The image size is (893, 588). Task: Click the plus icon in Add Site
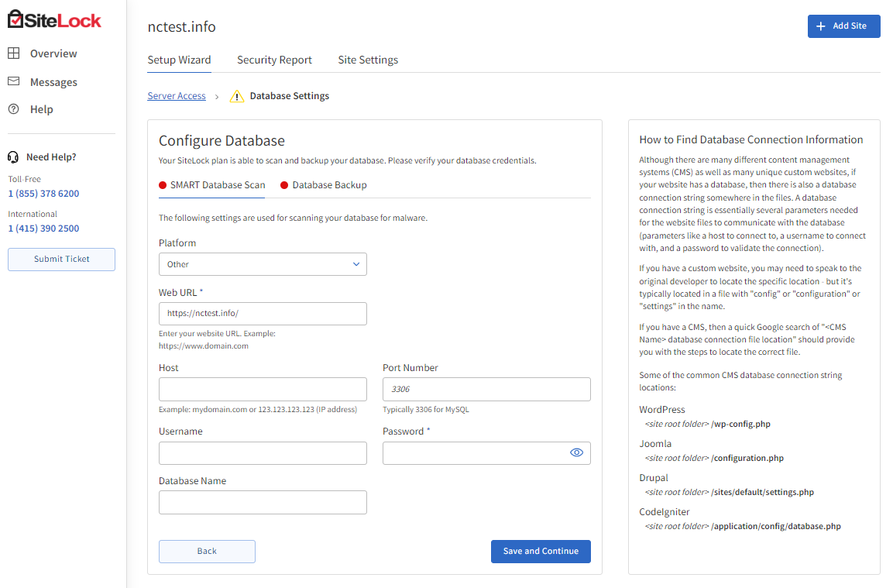821,26
